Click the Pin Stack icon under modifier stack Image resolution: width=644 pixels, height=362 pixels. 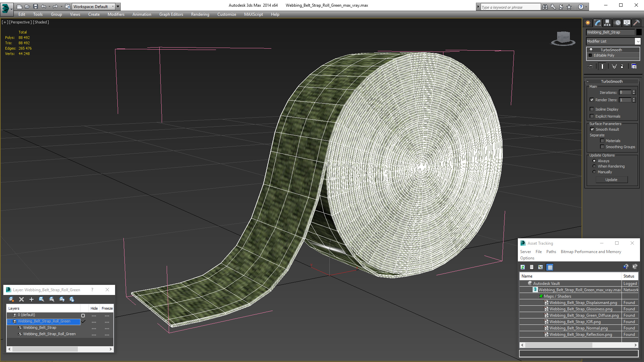(591, 66)
